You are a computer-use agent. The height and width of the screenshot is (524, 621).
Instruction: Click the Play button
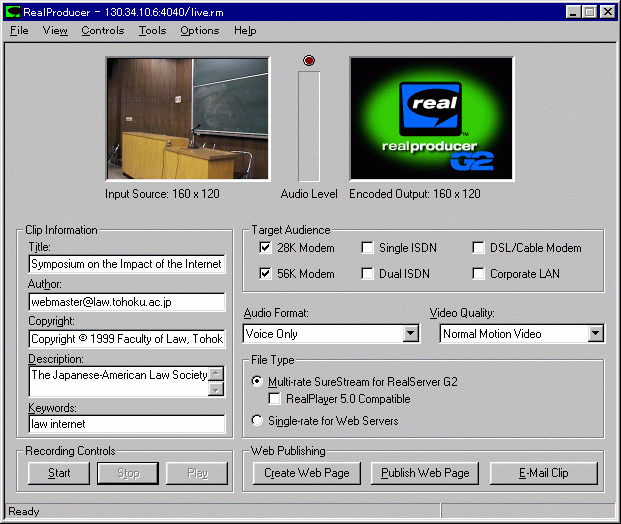tap(197, 473)
